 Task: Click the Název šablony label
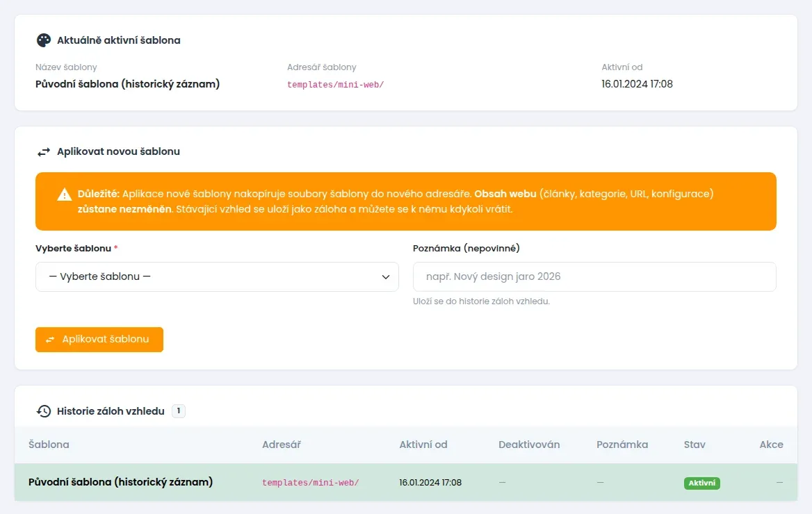coord(66,67)
